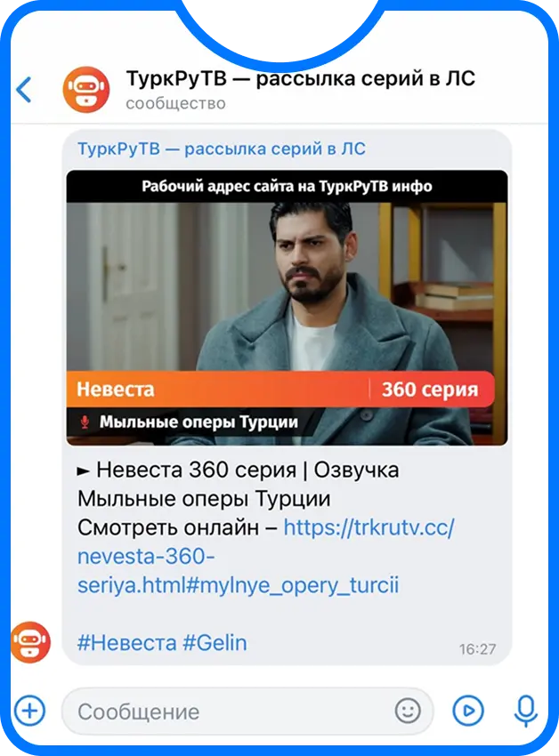The height and width of the screenshot is (756, 559).
Task: Tap the #Gelin hashtag
Action: tap(215, 643)
